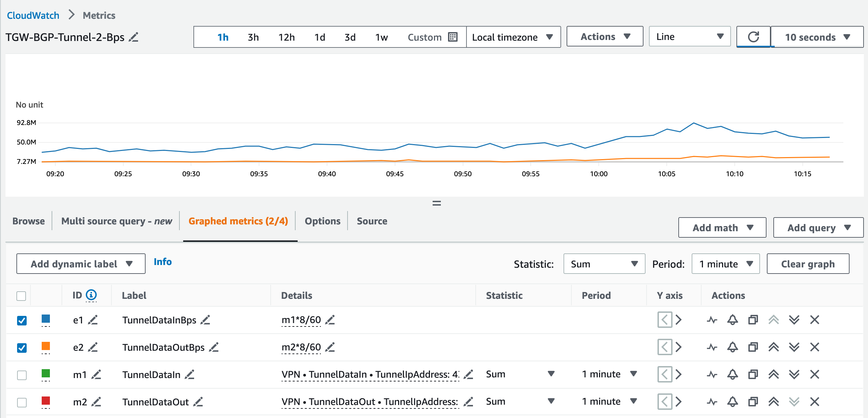Apply anomaly detection icon on m1 row

pyautogui.click(x=712, y=375)
